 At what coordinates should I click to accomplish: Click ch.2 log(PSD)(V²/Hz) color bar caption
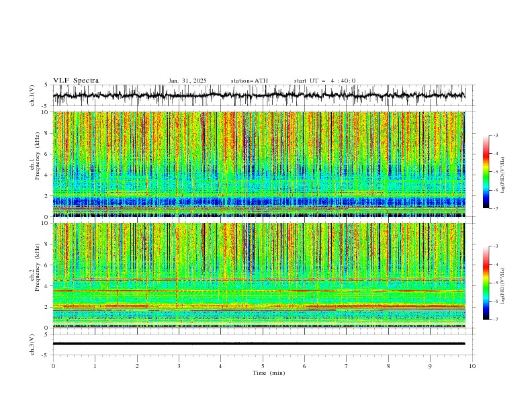click(502, 285)
